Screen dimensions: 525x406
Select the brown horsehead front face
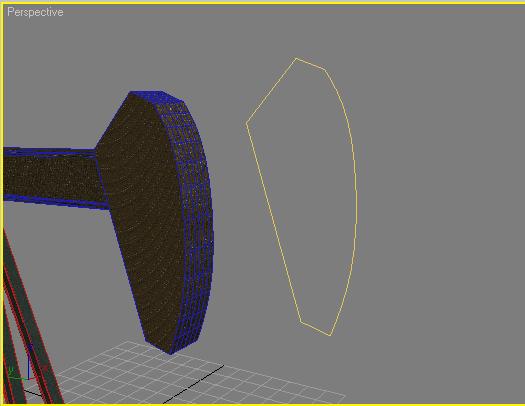[141, 214]
